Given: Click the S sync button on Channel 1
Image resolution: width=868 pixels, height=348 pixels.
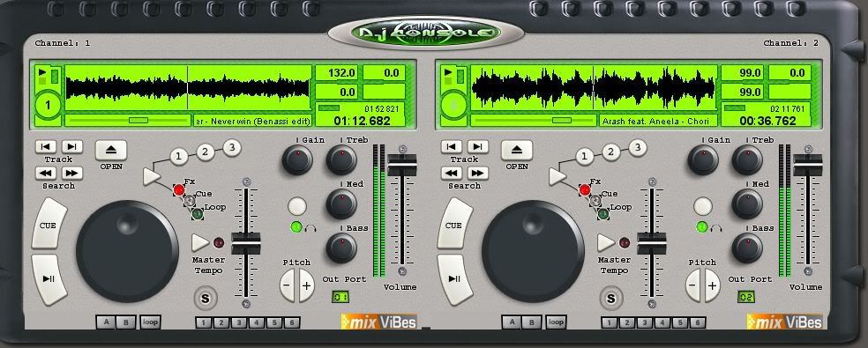Looking at the screenshot, I should (206, 299).
